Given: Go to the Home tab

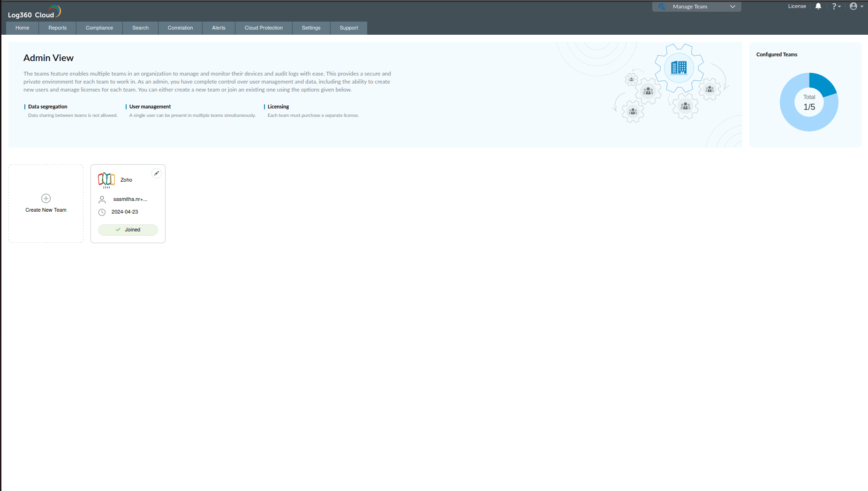Looking at the screenshot, I should click(x=23, y=28).
